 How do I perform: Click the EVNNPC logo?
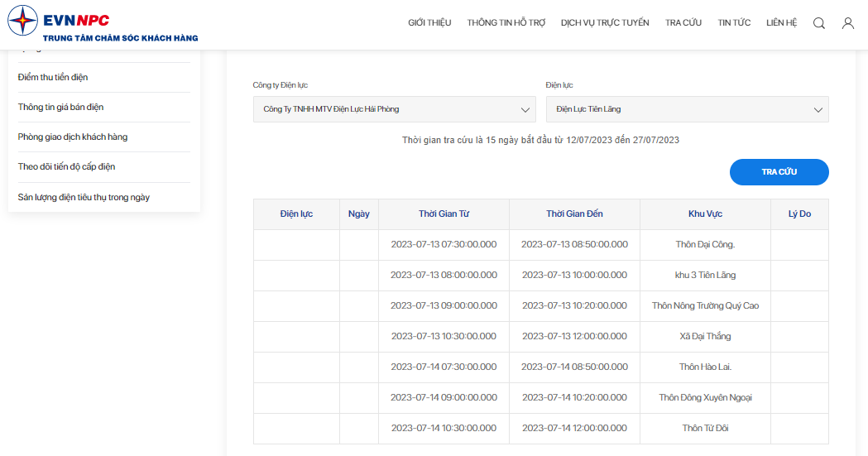[x=103, y=22]
